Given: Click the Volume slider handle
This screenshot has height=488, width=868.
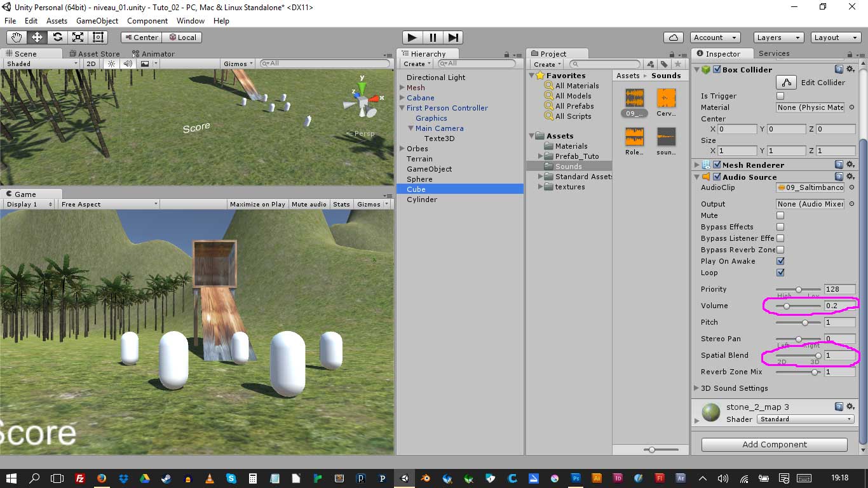Looking at the screenshot, I should pyautogui.click(x=787, y=306).
